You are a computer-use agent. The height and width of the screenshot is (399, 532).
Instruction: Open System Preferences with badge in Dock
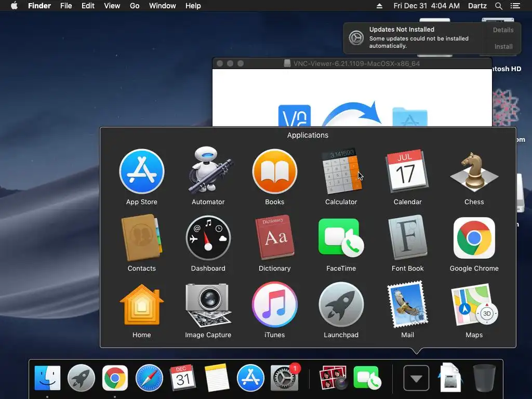285,378
